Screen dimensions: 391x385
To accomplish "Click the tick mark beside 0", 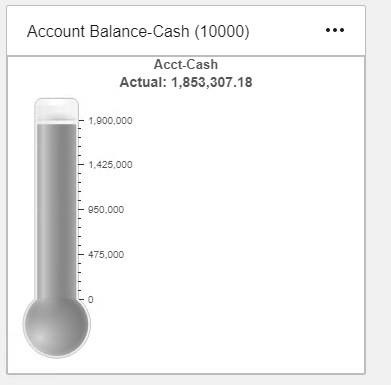I will pyautogui.click(x=81, y=299).
